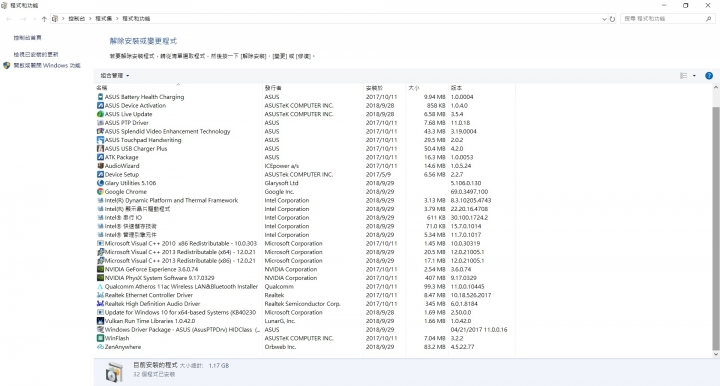Click the Device Setup icon
The image size is (720, 386).
101,174
